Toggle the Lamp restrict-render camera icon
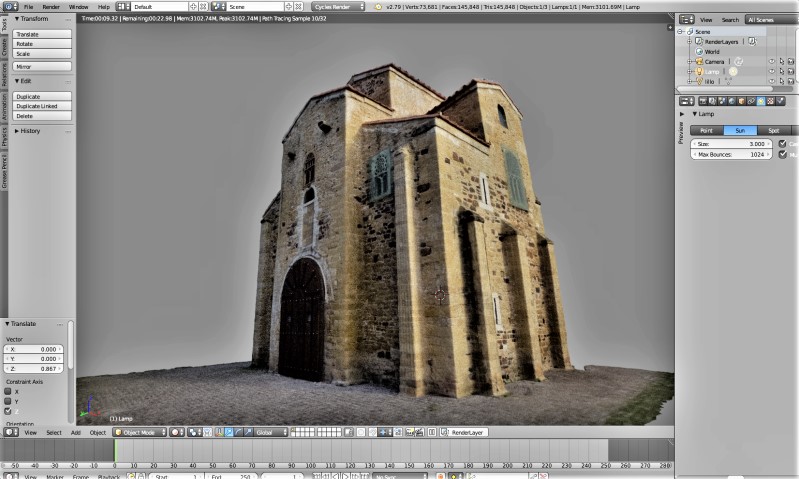 click(791, 71)
